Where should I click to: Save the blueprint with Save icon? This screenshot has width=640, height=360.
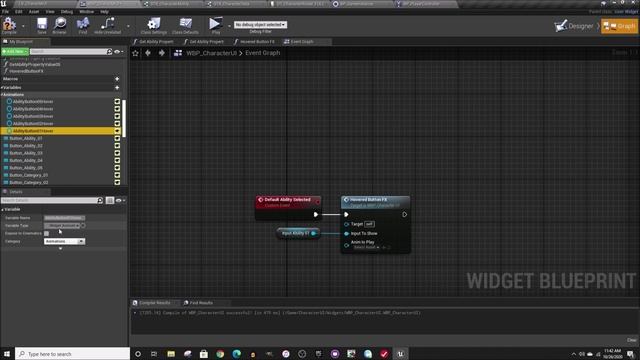42,26
